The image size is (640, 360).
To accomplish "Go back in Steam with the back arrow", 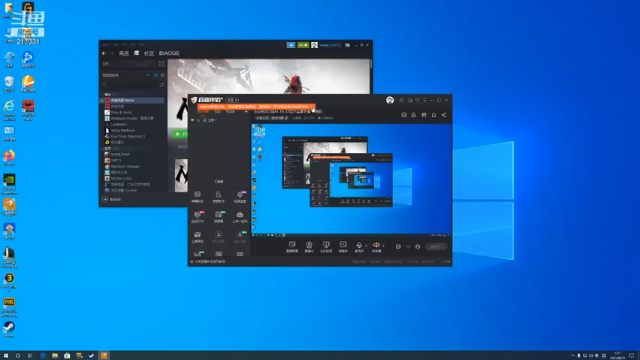I will tap(104, 53).
